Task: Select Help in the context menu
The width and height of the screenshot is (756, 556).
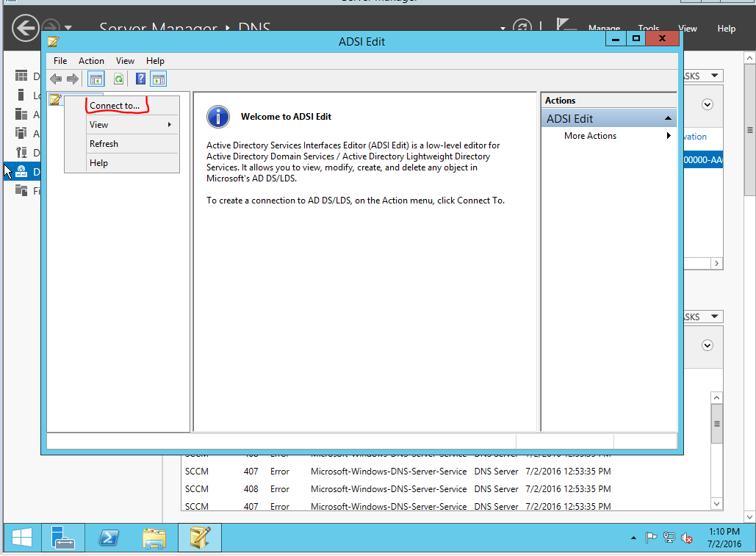Action: pos(122,163)
